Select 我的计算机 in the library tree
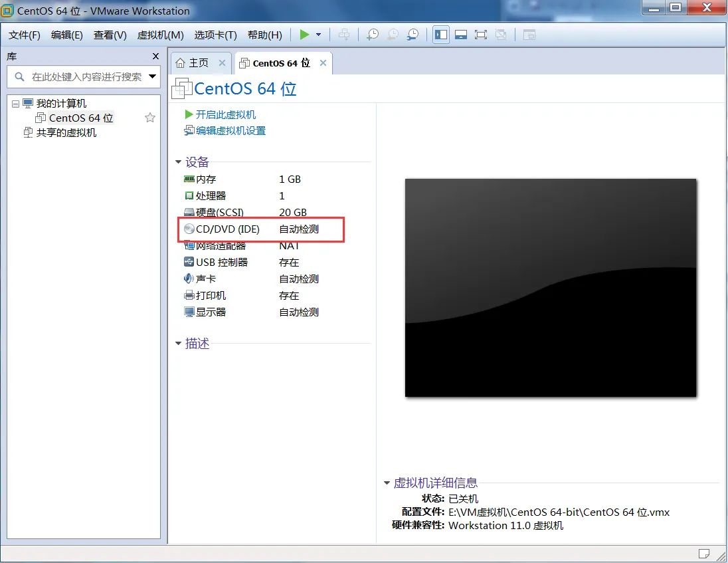 point(61,103)
